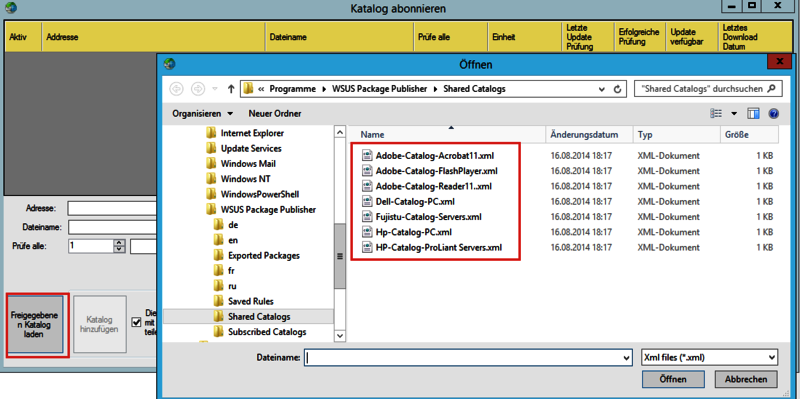Click the Exported Packages folder icon
The width and height of the screenshot is (800, 399).
coord(219,255)
